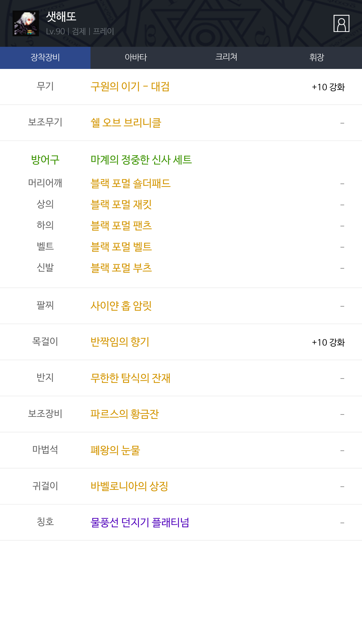362x644 pixels.
Task: Switch to the 아바타 tab
Action: 136,58
